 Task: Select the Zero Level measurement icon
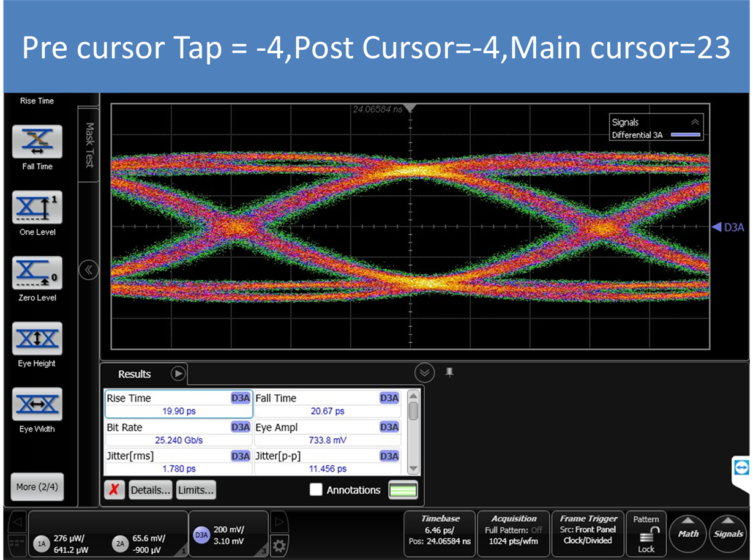click(37, 273)
